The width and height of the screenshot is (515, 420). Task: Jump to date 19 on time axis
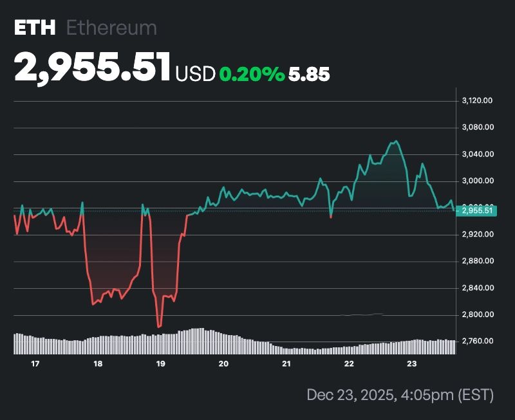(161, 364)
